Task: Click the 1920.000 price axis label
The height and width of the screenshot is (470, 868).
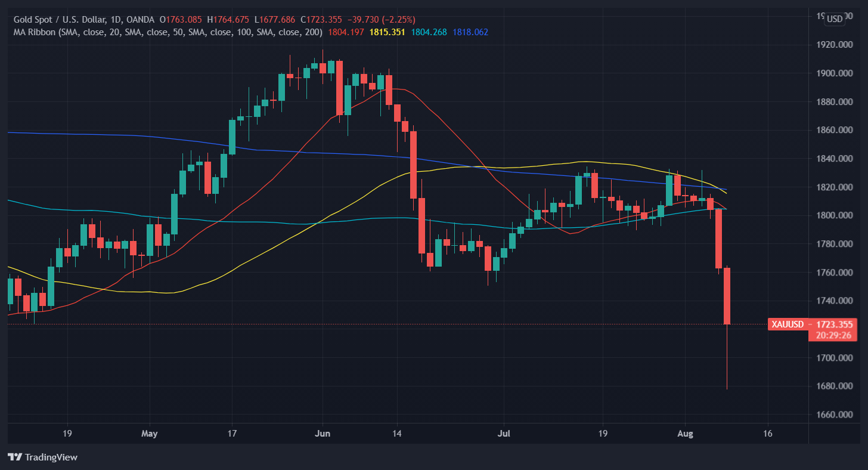Action: (x=835, y=45)
